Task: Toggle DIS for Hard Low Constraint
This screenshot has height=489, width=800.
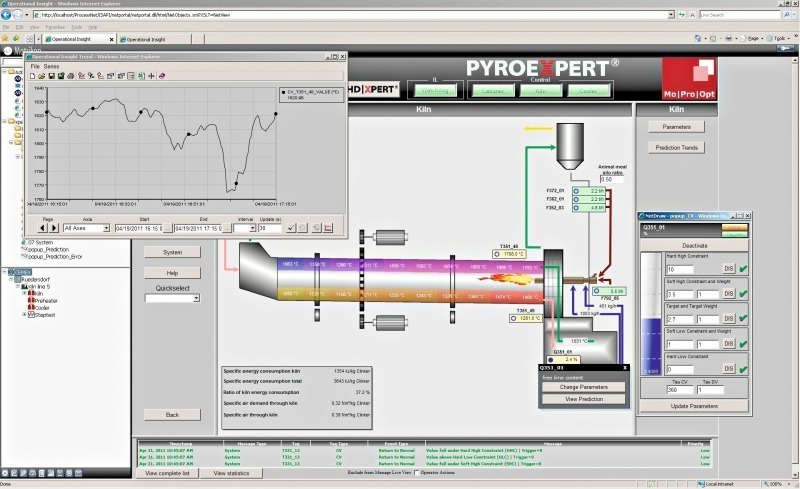Action: [729, 369]
